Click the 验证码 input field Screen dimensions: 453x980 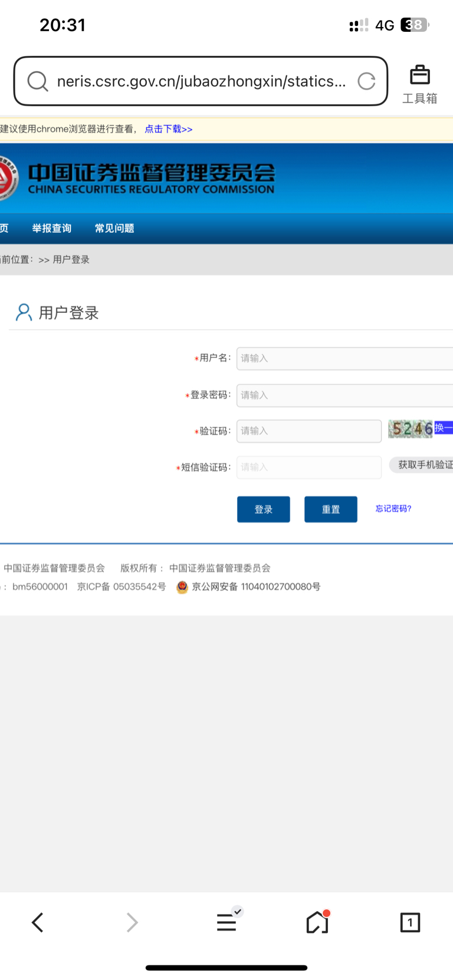pos(309,431)
